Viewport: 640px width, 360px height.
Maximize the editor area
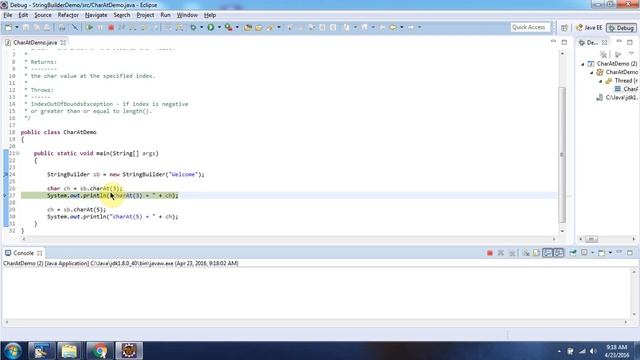tap(564, 42)
